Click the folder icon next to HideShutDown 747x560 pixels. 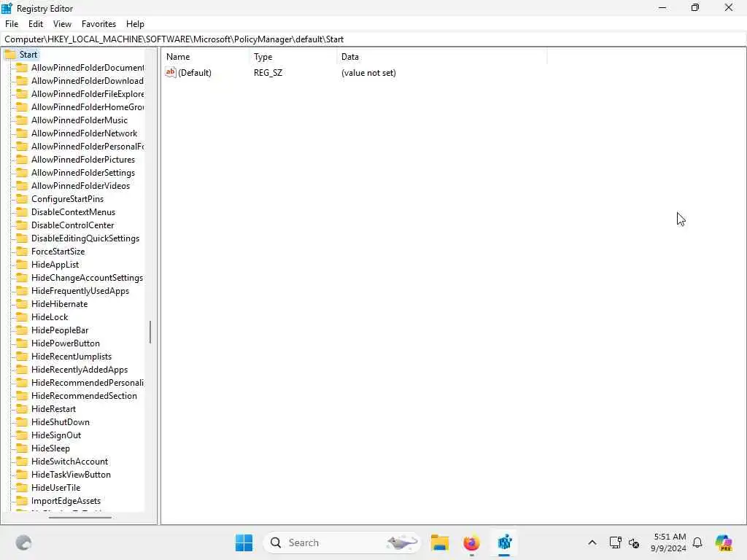point(22,422)
